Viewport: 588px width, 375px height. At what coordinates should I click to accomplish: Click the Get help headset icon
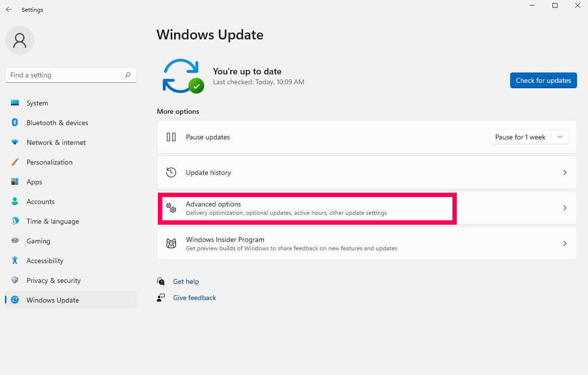pos(161,281)
